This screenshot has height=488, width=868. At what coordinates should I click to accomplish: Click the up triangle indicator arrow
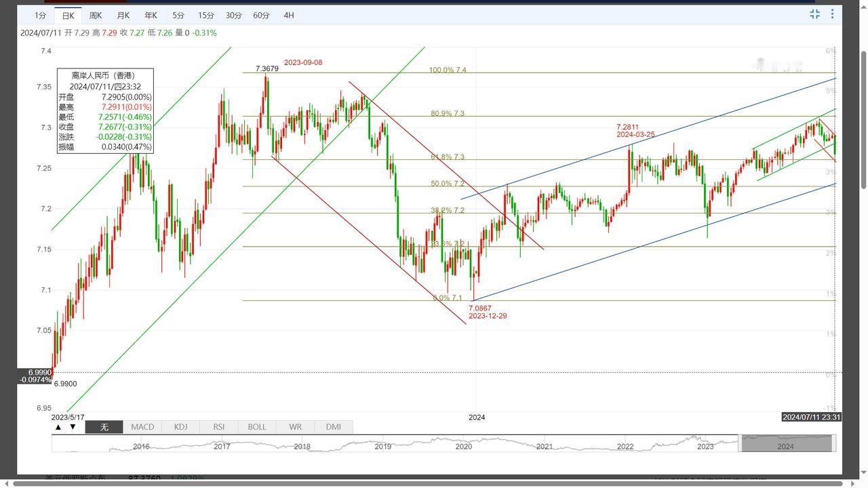58,427
